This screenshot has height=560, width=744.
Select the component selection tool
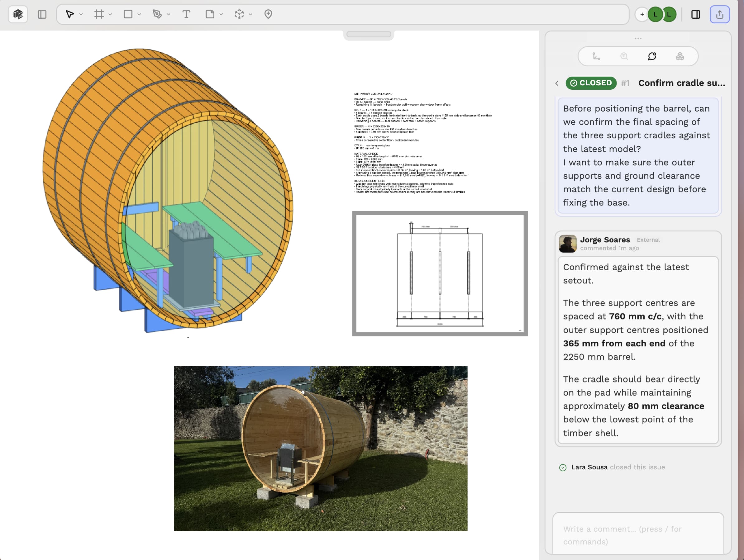point(239,14)
